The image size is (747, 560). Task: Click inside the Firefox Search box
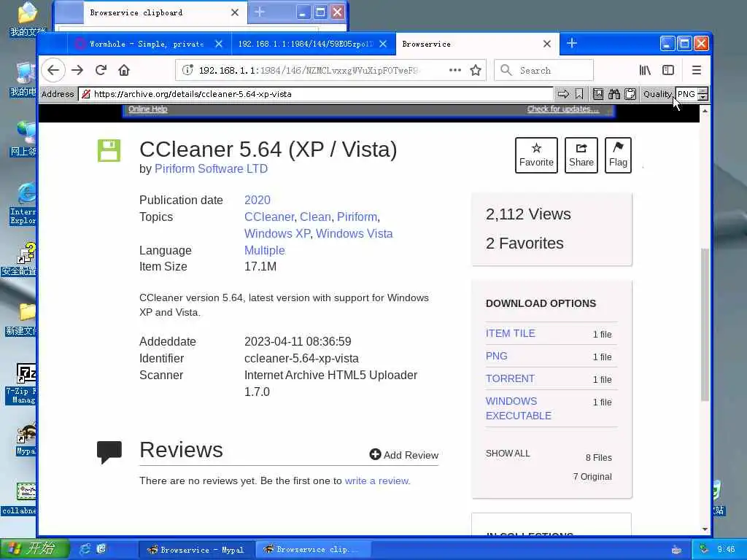[544, 71]
